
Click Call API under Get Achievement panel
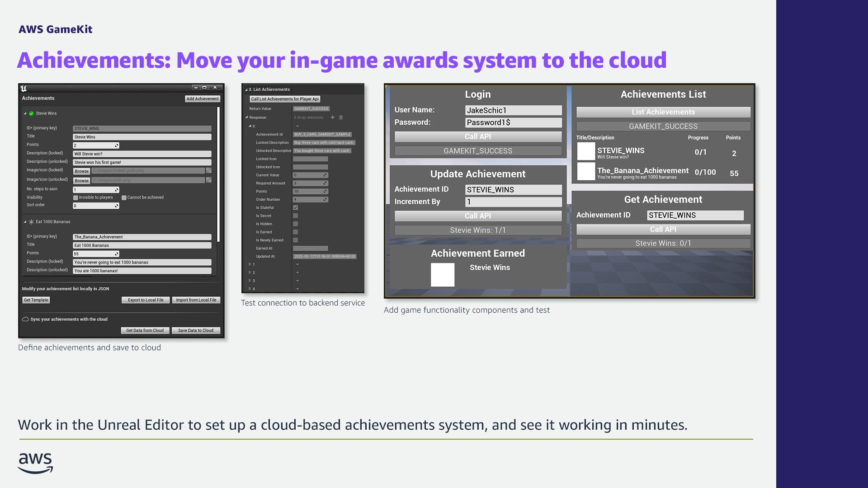tap(663, 230)
